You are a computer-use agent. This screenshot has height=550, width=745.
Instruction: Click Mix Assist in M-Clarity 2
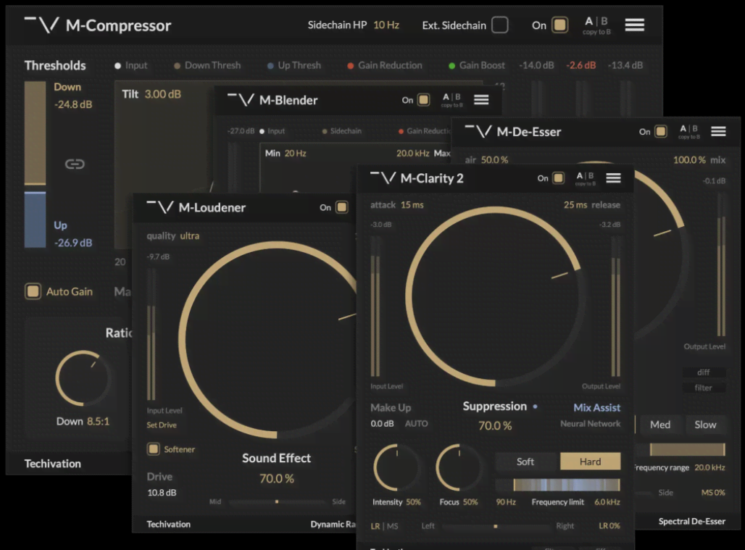(596, 407)
